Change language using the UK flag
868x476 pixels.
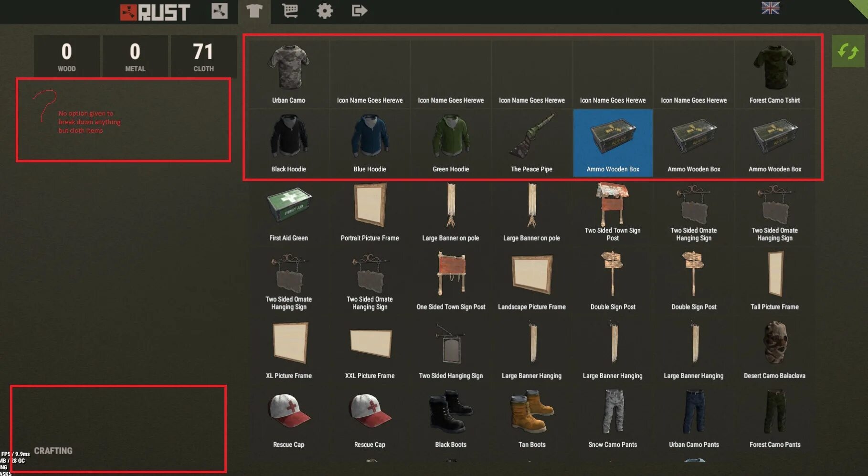(770, 8)
